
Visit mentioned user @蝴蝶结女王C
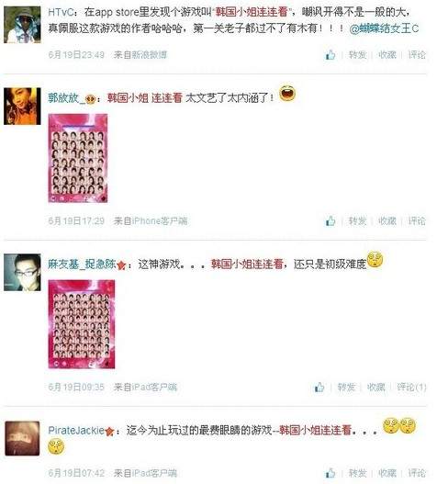click(x=384, y=28)
